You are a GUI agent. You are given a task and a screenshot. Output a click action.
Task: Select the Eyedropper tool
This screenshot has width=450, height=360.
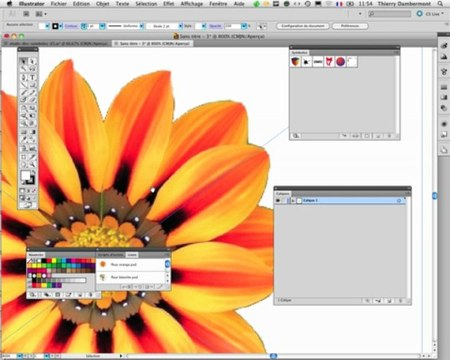[x=23, y=140]
